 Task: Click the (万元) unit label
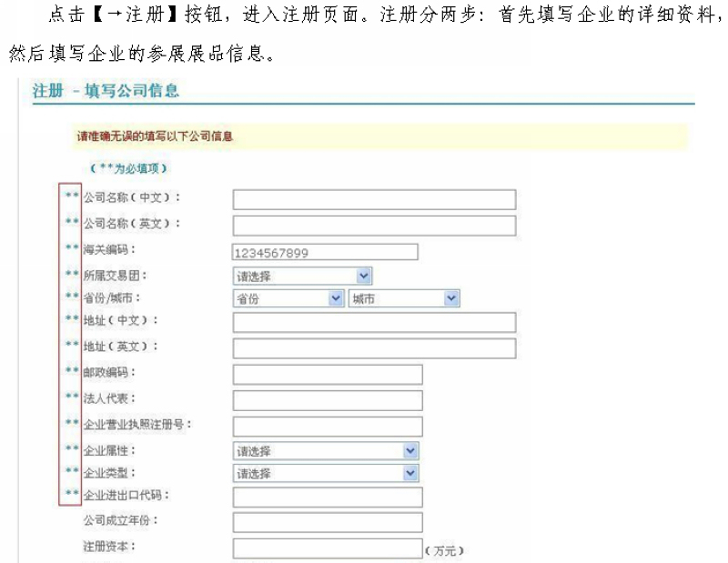coord(444,551)
